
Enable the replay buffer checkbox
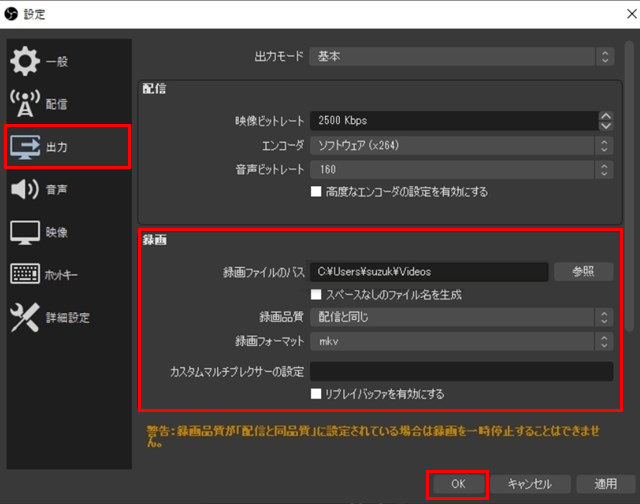[x=317, y=394]
